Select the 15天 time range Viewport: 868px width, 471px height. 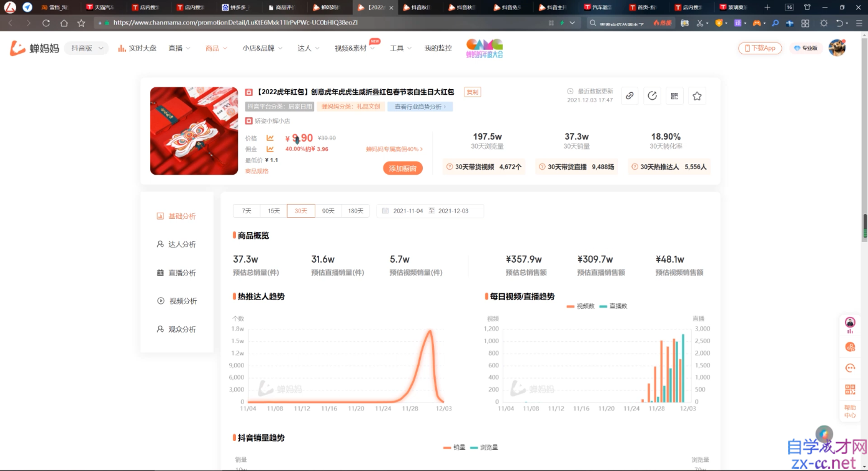274,211
